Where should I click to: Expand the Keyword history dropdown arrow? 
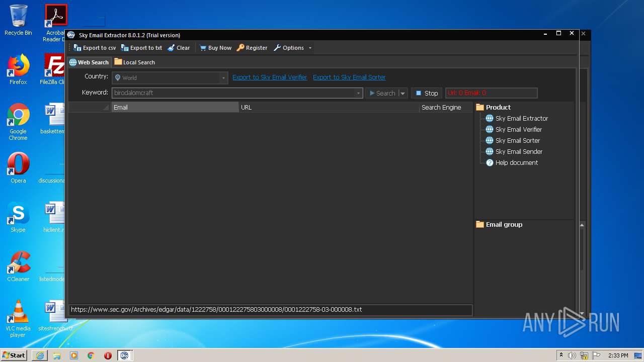coord(358,93)
